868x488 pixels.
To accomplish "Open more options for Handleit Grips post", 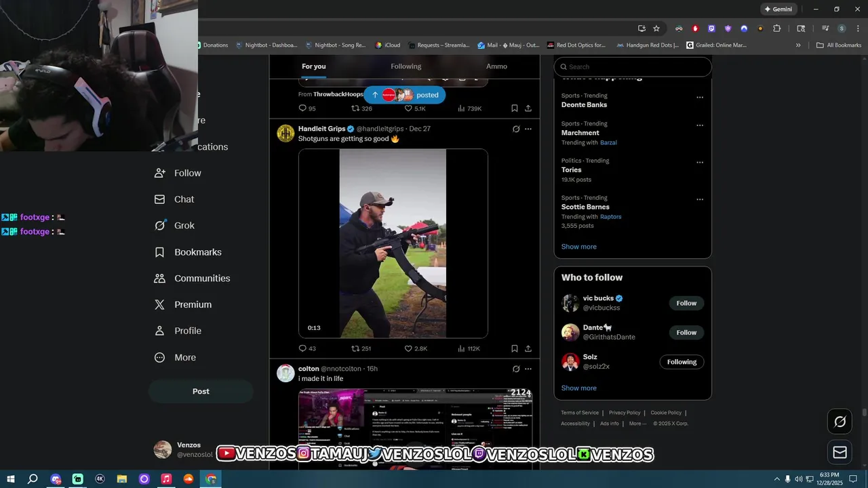I will (528, 129).
